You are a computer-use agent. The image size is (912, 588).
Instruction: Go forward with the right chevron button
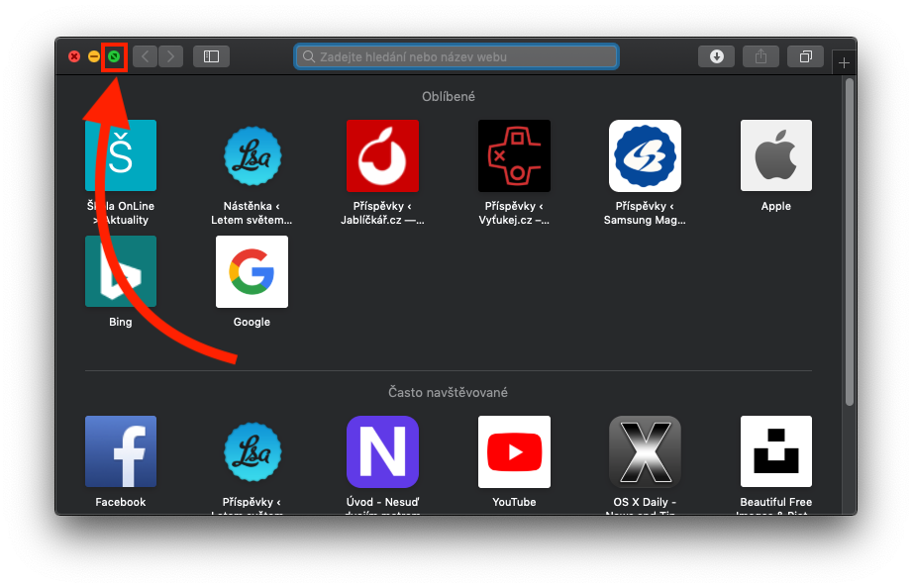tap(170, 56)
